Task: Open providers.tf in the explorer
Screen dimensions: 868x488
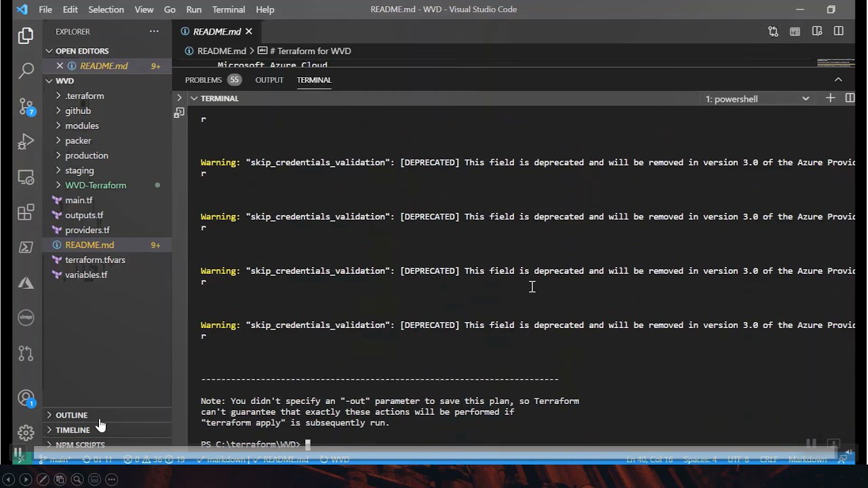Action: coord(87,230)
